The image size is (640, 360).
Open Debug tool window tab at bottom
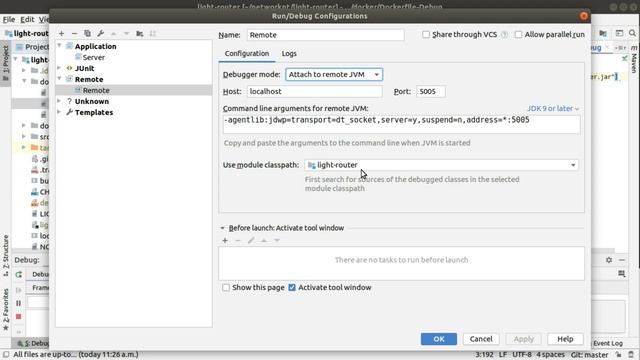click(x=33, y=343)
